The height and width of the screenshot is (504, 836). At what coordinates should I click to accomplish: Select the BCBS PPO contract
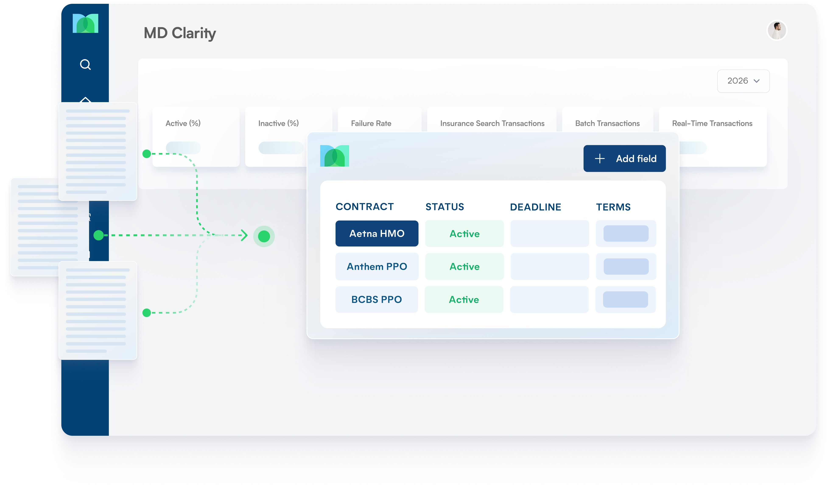pyautogui.click(x=377, y=299)
